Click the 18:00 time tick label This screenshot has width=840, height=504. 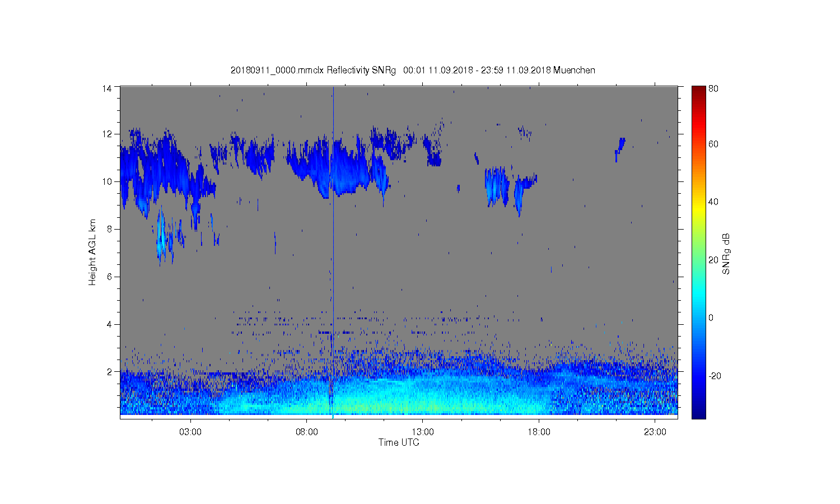click(539, 432)
